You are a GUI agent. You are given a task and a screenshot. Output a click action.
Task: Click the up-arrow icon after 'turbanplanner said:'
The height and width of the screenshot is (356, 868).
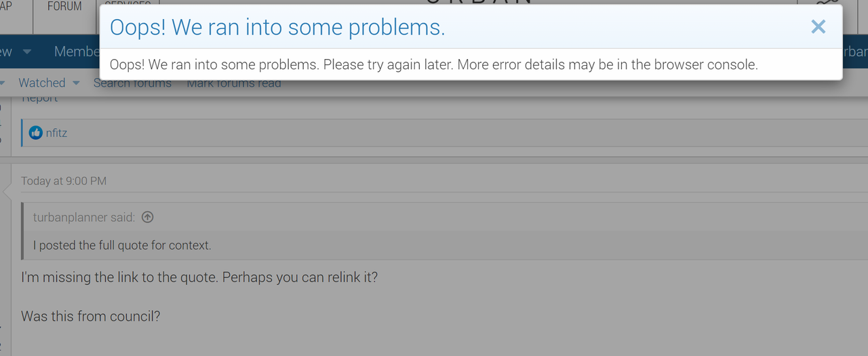(x=147, y=217)
